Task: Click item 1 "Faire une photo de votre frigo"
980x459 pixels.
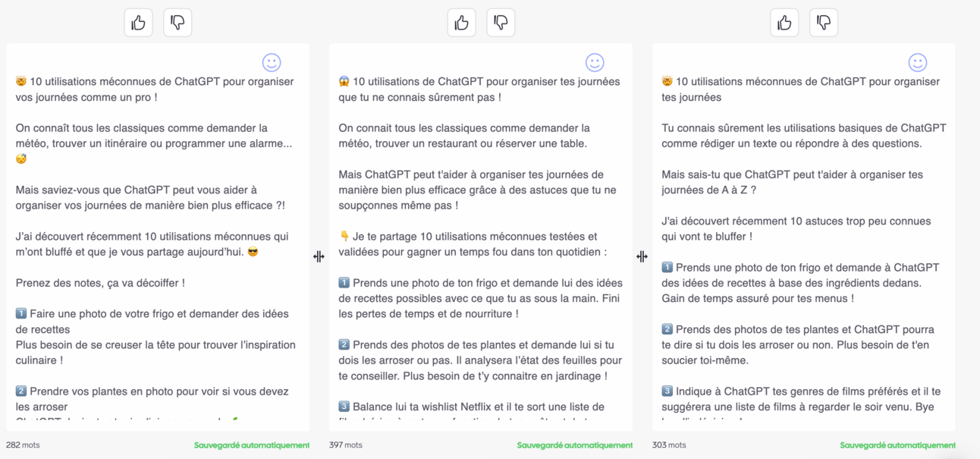Action: (152, 321)
